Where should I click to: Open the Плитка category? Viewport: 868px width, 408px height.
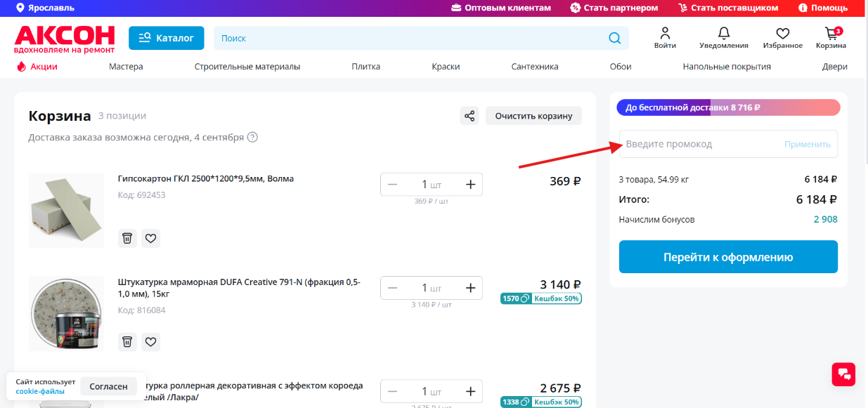tap(366, 67)
